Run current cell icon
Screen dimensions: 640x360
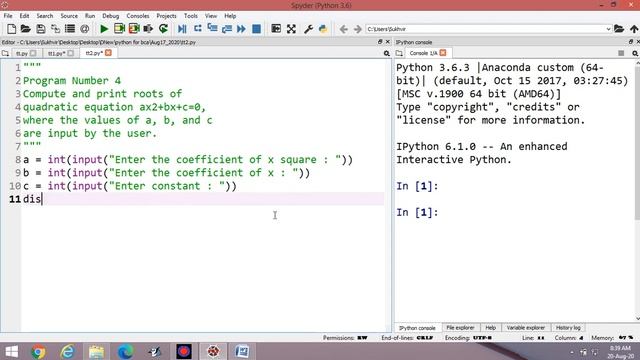pos(119,29)
